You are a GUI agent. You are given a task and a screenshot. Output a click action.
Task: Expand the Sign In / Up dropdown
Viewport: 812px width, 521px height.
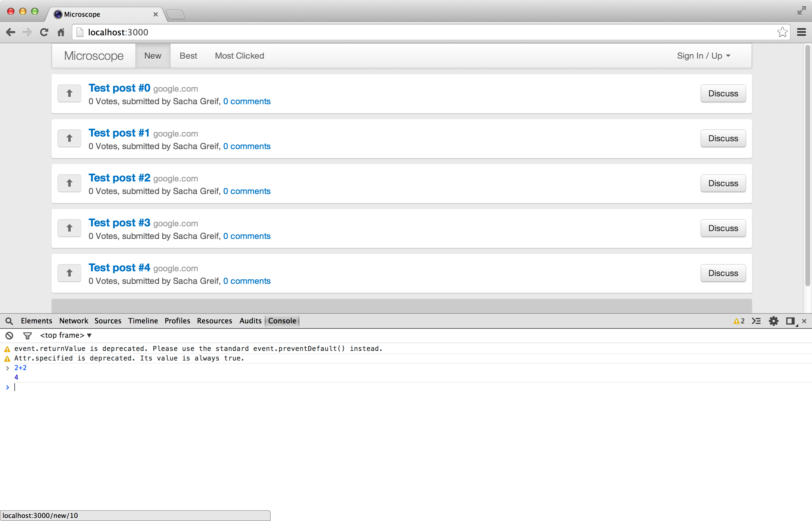703,56
